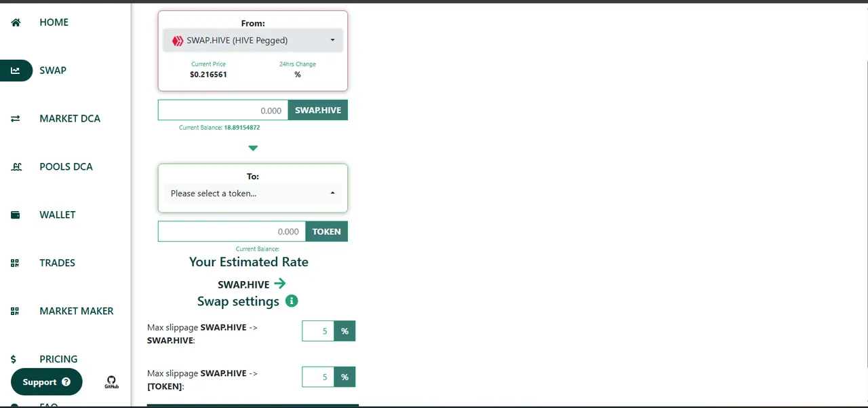Click the TOKEN amount unit button
Image resolution: width=868 pixels, height=408 pixels.
click(327, 231)
